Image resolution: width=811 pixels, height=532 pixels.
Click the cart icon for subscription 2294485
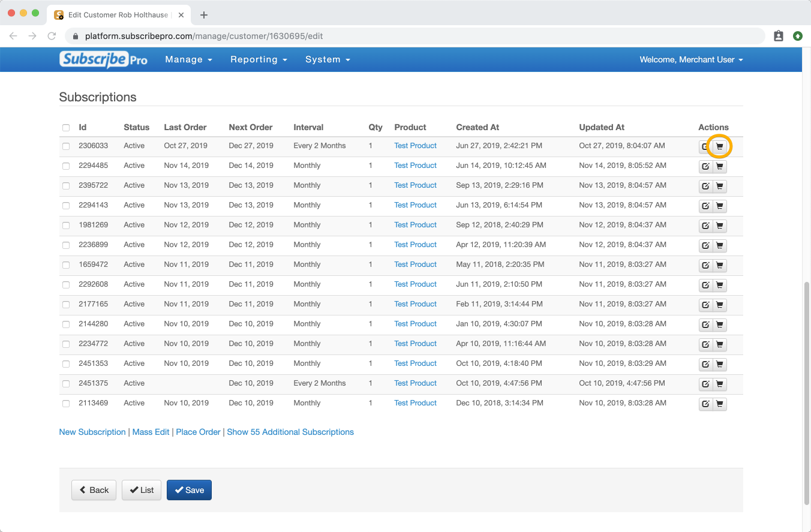coord(720,167)
